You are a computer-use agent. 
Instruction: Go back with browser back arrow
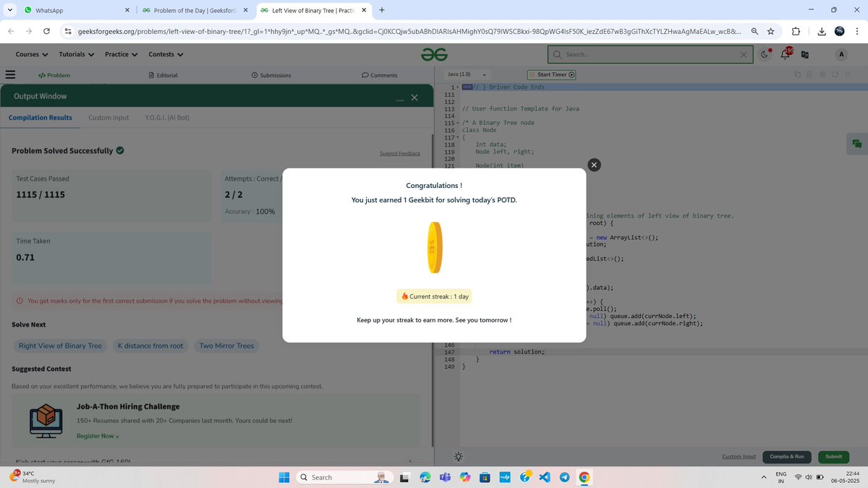tap(11, 31)
